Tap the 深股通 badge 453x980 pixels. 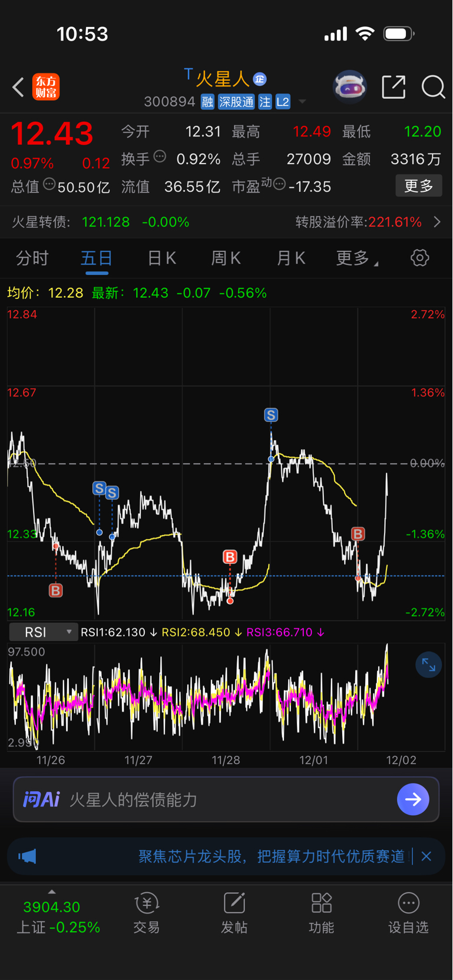(236, 102)
